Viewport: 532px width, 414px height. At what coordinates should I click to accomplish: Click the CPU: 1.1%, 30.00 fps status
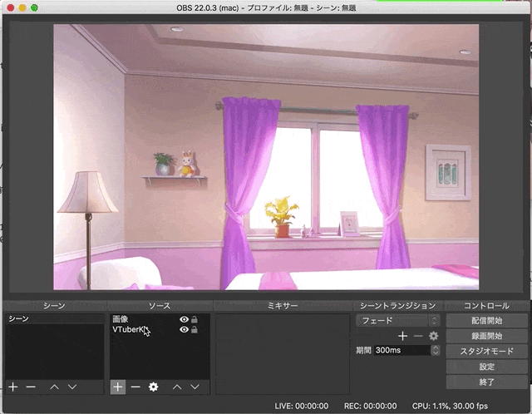click(450, 406)
